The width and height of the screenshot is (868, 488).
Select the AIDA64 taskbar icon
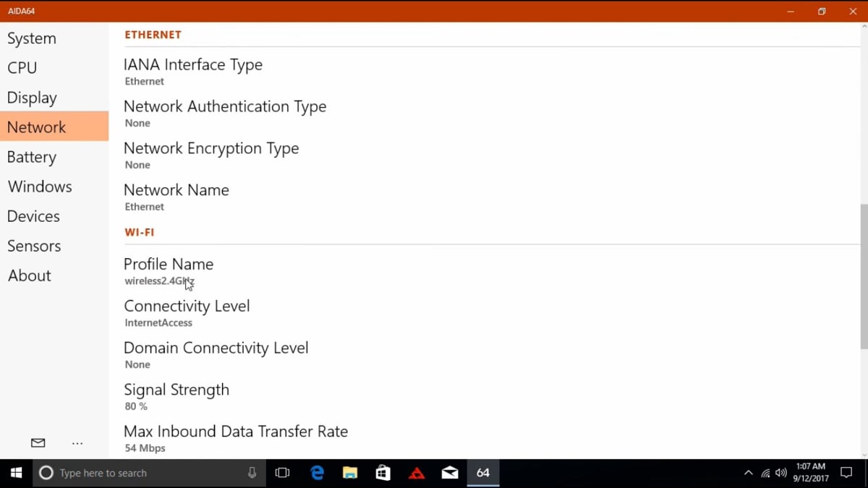[x=483, y=473]
